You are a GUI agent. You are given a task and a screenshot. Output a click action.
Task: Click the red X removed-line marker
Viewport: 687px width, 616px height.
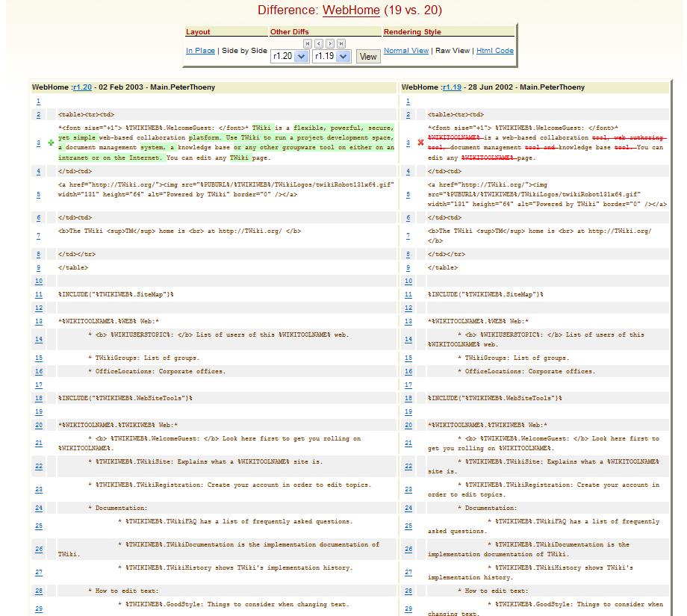(x=420, y=143)
